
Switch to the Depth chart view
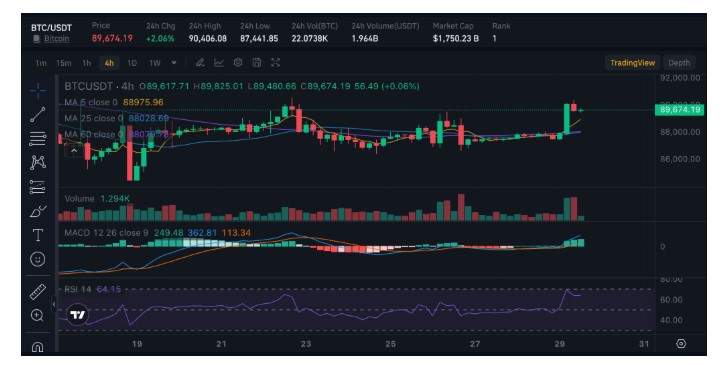tap(679, 63)
